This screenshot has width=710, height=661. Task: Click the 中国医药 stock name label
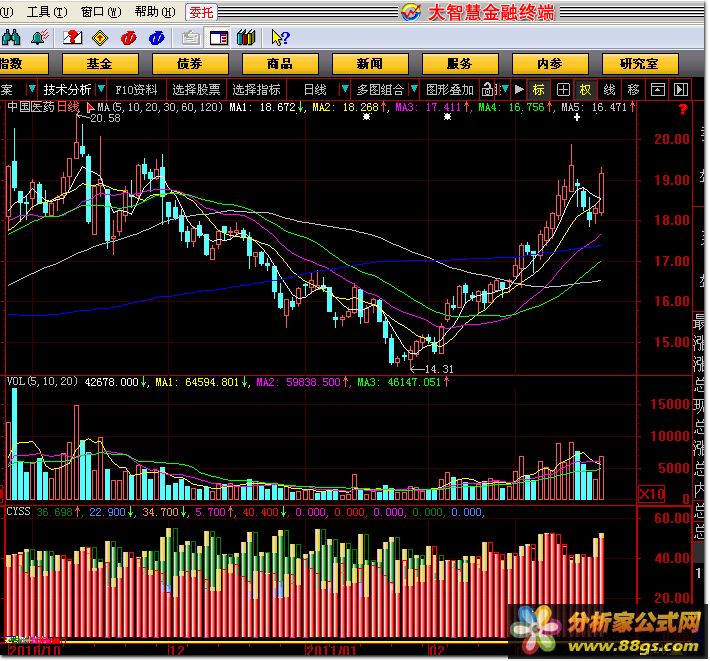pos(31,107)
